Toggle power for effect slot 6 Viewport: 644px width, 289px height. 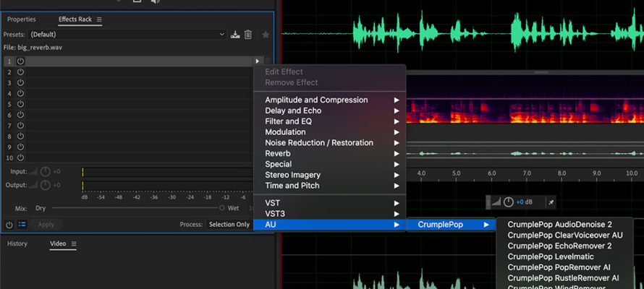20,114
